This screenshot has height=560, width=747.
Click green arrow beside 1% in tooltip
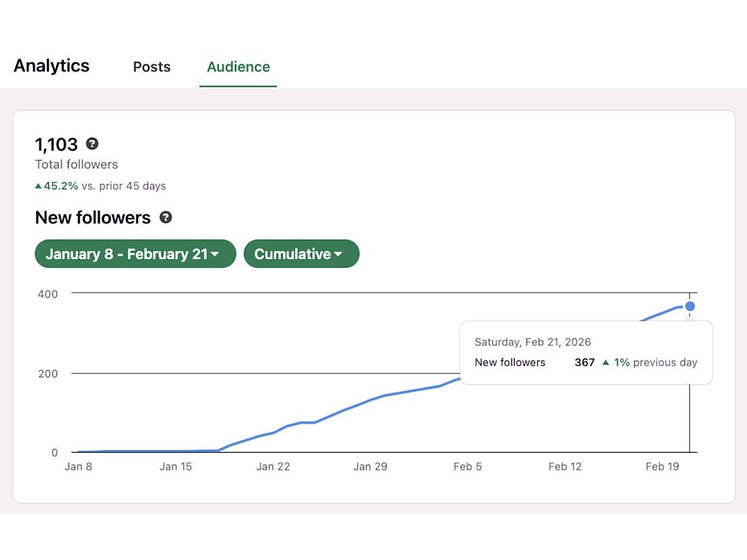606,362
